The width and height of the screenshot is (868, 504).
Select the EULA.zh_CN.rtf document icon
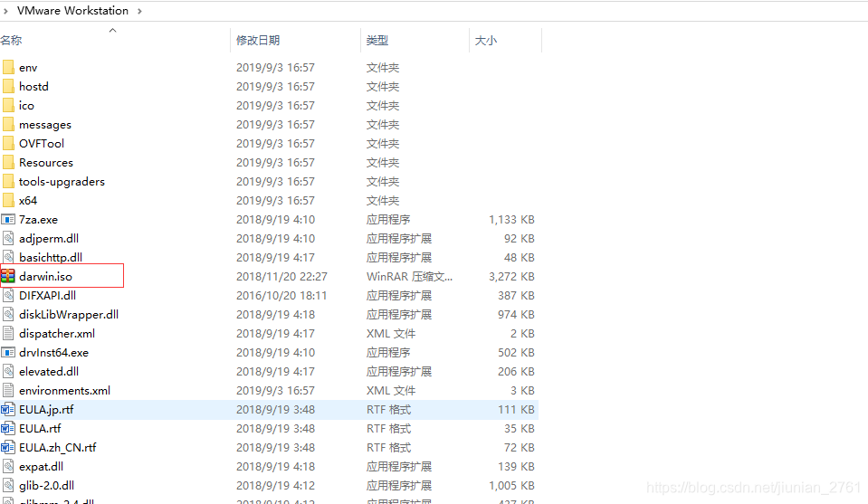(8, 447)
